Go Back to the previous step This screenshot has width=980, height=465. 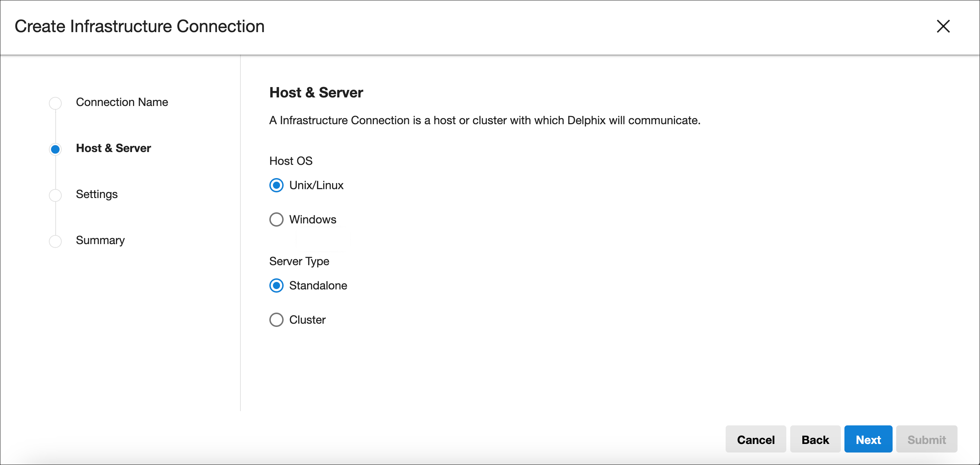815,440
